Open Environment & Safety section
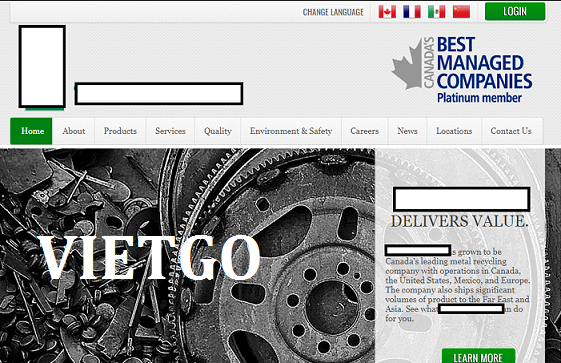Viewport: 561px width, 363px height. [x=291, y=131]
